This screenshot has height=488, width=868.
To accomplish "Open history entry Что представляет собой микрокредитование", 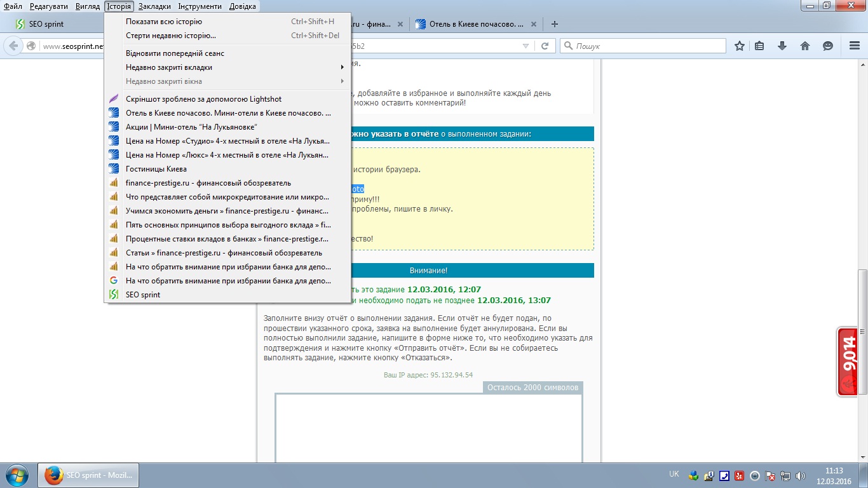I will tap(227, 197).
